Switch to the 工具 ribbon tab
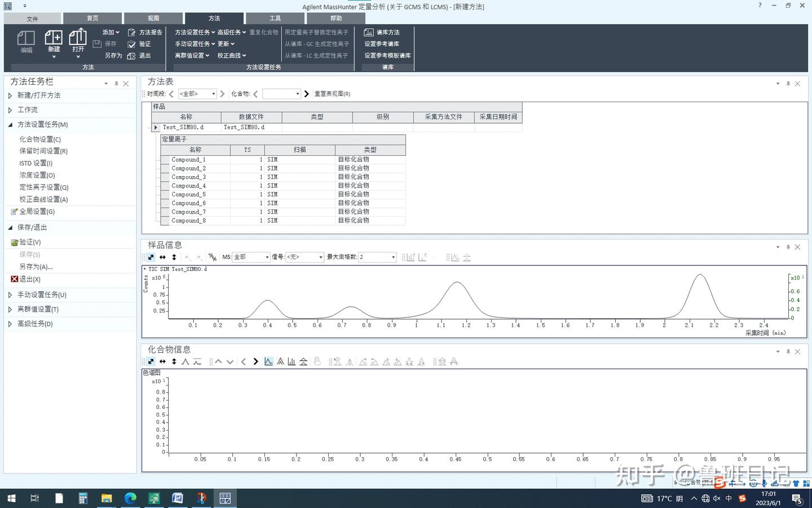Image resolution: width=812 pixels, height=508 pixels. point(275,17)
